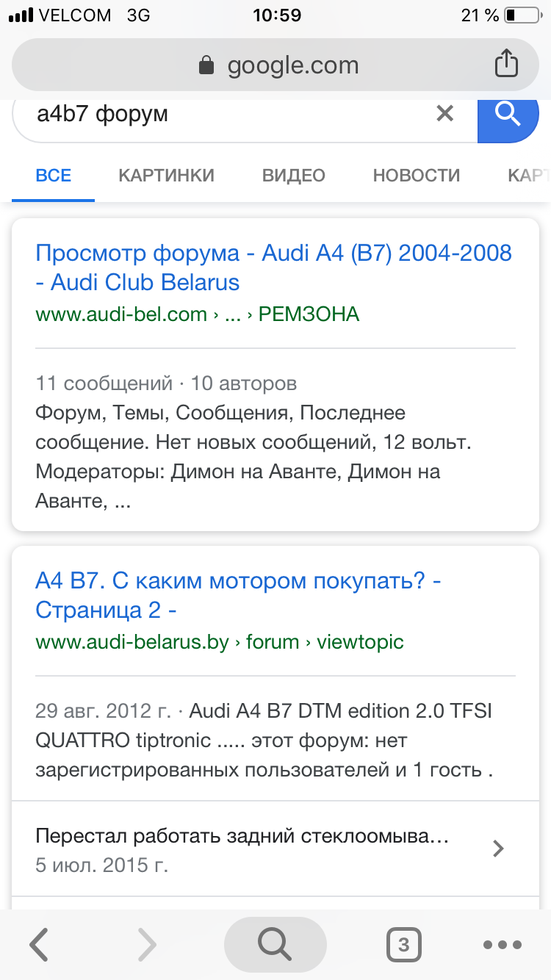Switch to the КАРТИНКИ tab
The height and width of the screenshot is (980, 551).
click(x=167, y=176)
